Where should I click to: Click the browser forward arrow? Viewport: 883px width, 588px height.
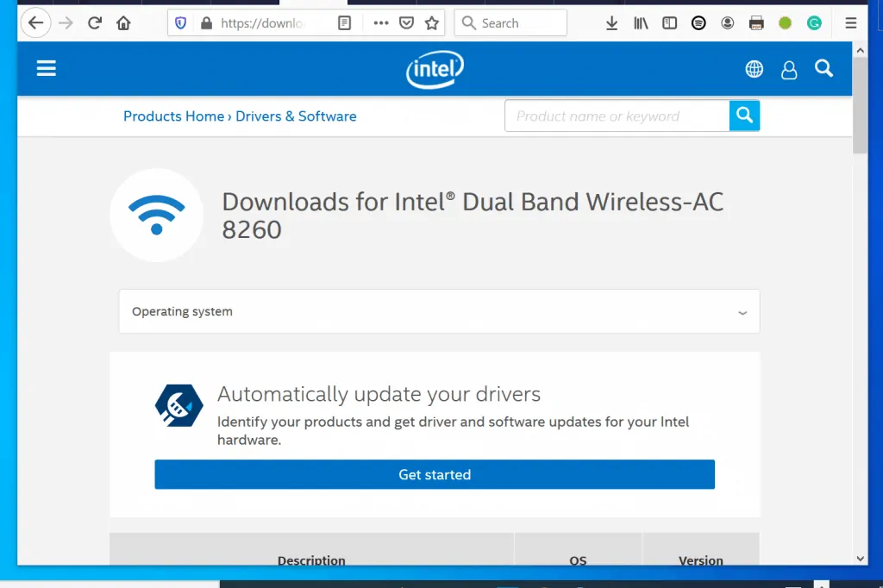coord(66,23)
